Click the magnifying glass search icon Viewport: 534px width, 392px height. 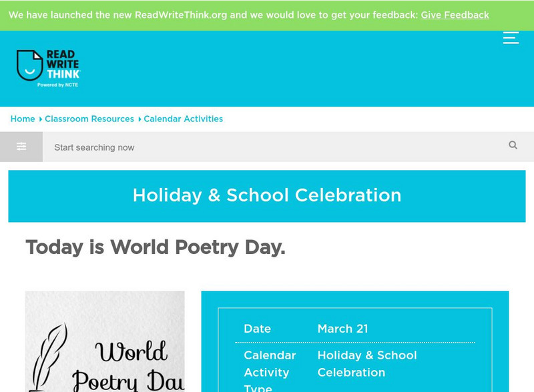[x=513, y=145]
